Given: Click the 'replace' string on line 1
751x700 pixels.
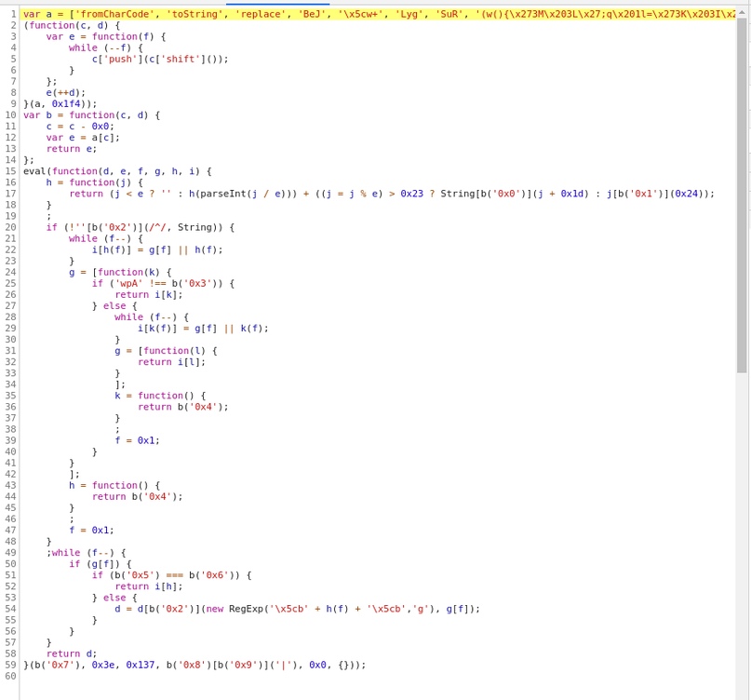Looking at the screenshot, I should coord(261,14).
